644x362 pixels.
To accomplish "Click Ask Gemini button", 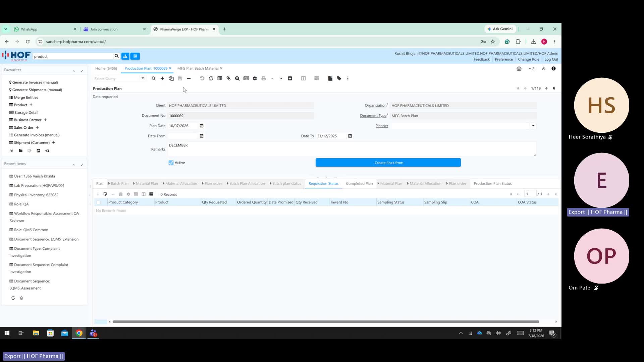I will (x=500, y=29).
